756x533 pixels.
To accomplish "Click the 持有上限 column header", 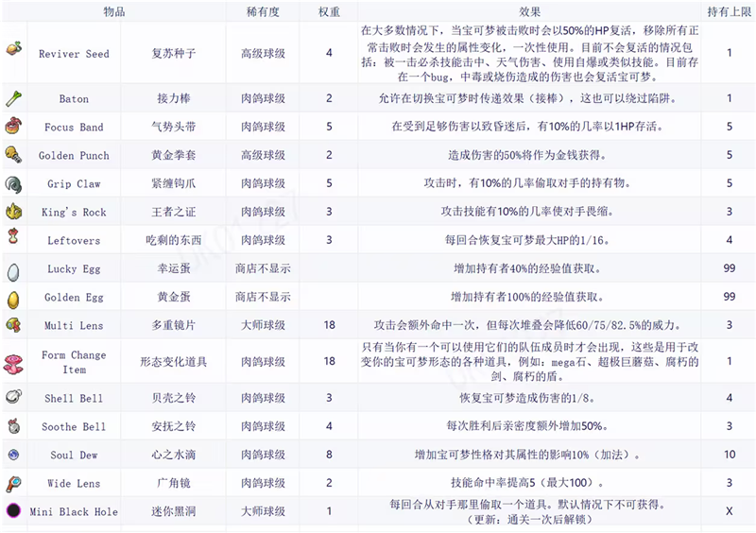I will click(x=729, y=11).
